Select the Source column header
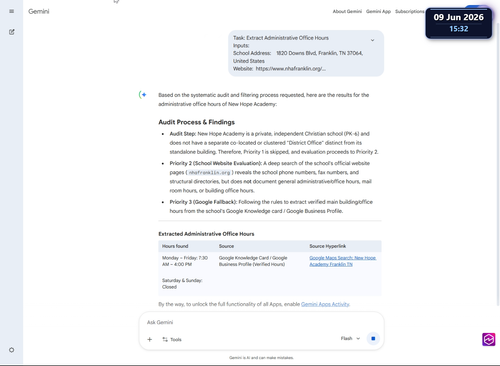The image size is (500, 366). [x=226, y=246]
